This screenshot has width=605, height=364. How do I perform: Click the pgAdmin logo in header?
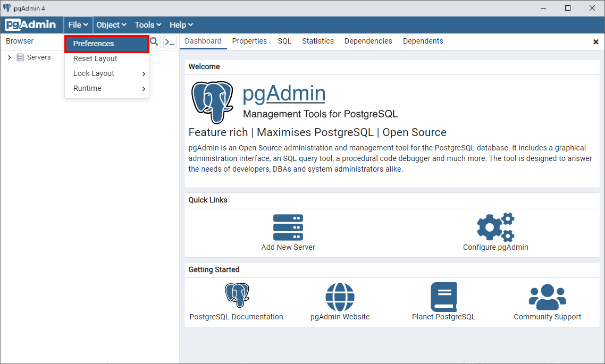click(30, 24)
